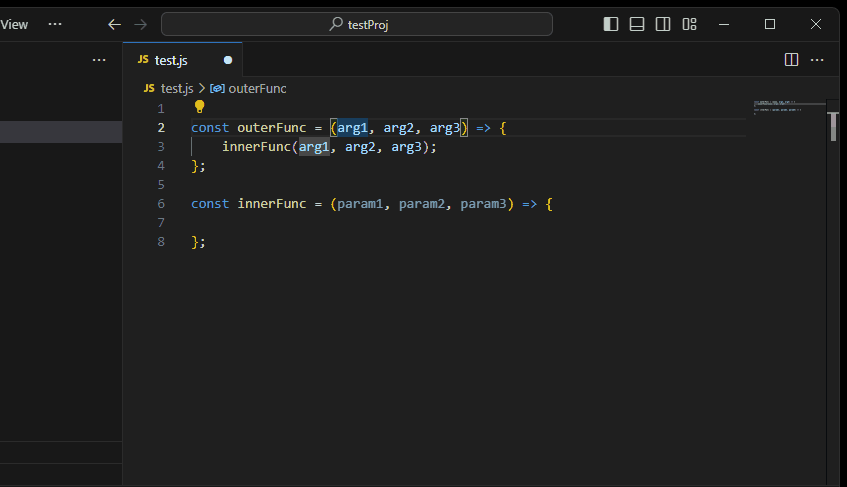Click param1 on line 6
This screenshot has width=847, height=487.
coord(360,204)
